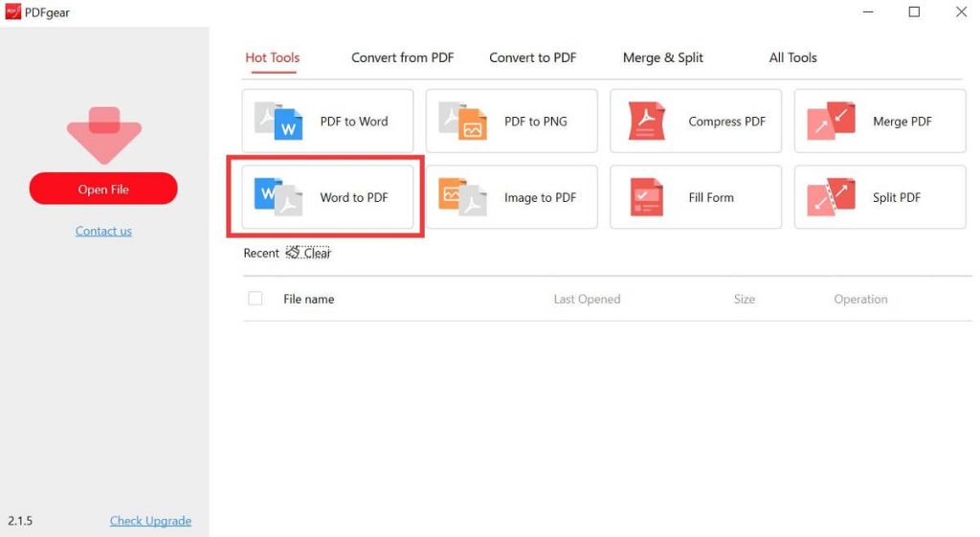Choose the PDF to PNG label
The image size is (980, 537).
(x=536, y=122)
